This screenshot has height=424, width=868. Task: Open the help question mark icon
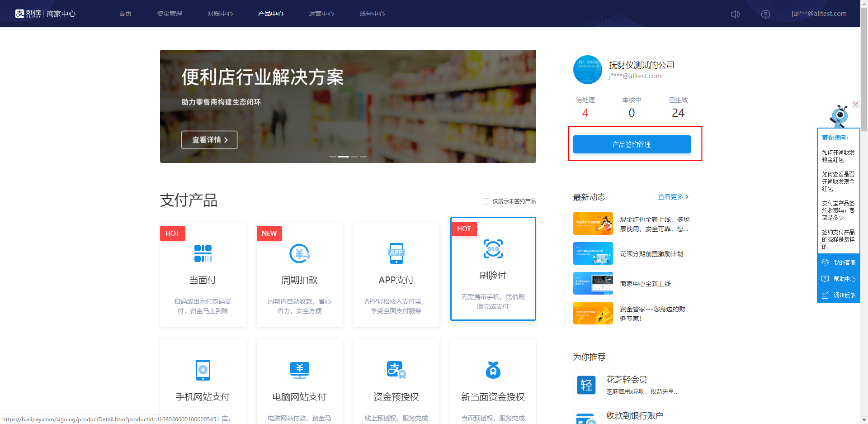tap(765, 14)
